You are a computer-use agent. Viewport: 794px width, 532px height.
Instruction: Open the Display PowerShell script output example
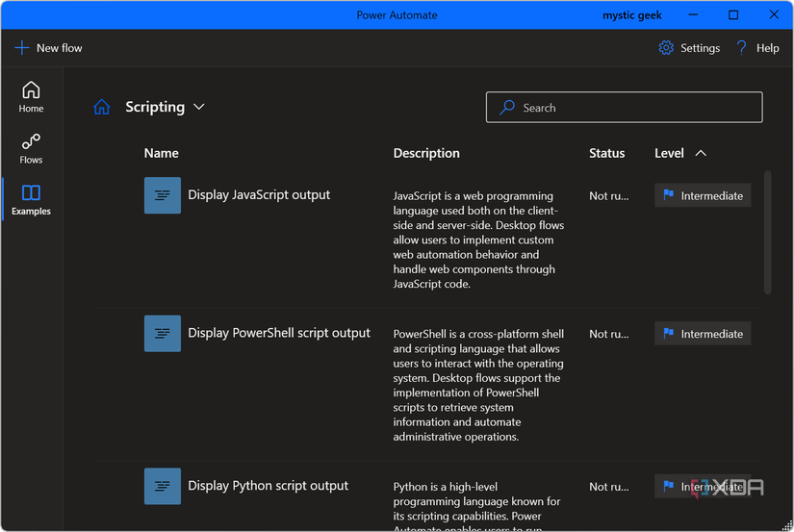tap(279, 333)
